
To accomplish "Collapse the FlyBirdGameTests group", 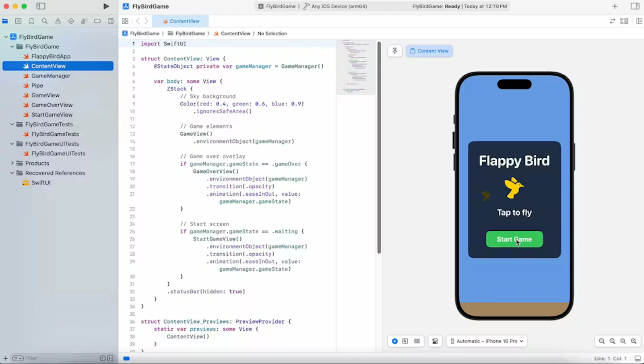I will coord(12,124).
